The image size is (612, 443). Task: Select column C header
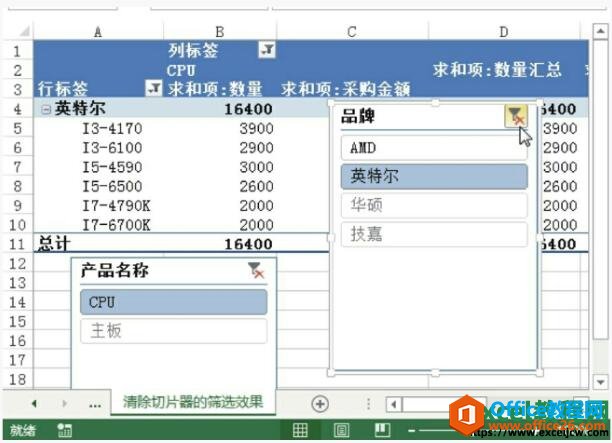click(x=352, y=32)
